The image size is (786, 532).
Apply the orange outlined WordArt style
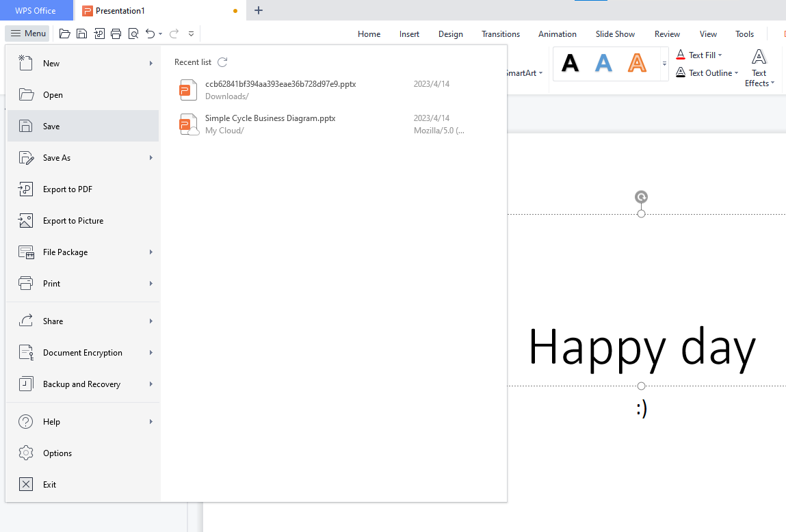(x=636, y=63)
